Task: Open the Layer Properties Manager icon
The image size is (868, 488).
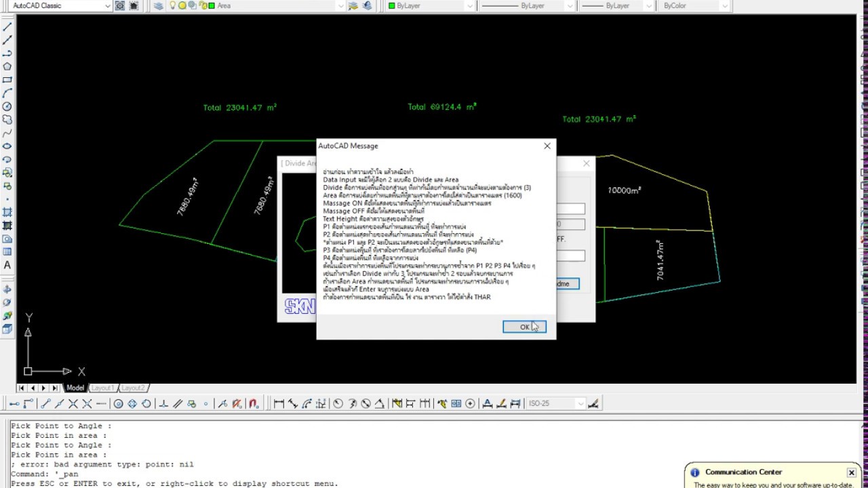Action: [x=158, y=5]
